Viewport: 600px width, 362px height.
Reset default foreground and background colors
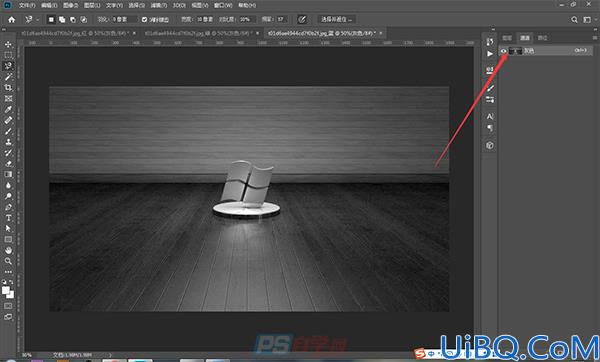(x=4, y=282)
